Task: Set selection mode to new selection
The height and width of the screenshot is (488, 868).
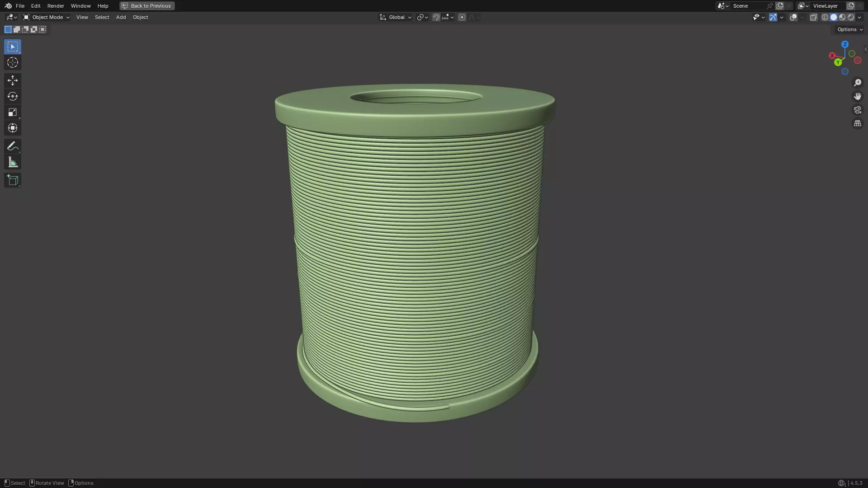Action: click(x=8, y=29)
